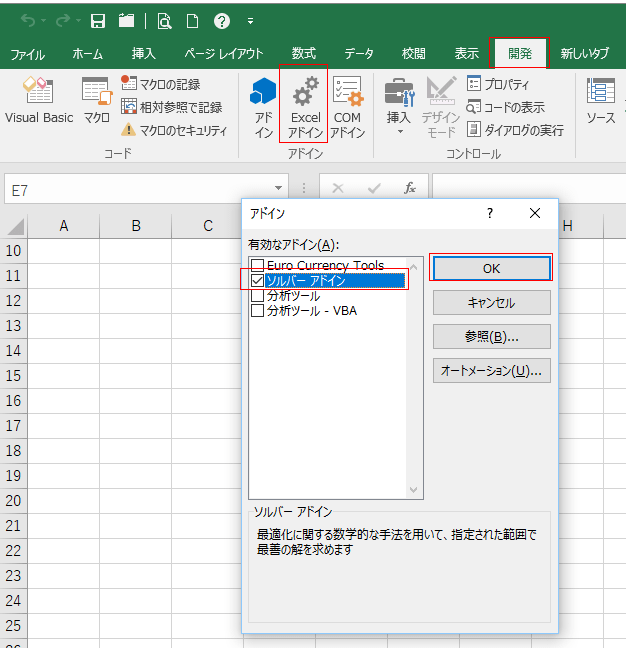Viewport: 626px width, 648px height.
Task: Open the XML ソース pane icon
Action: coord(601,100)
